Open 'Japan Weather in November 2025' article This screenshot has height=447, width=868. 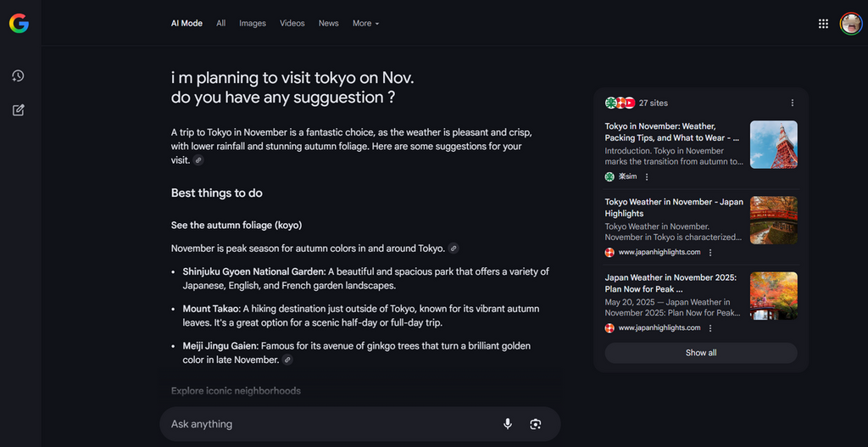tap(670, 283)
